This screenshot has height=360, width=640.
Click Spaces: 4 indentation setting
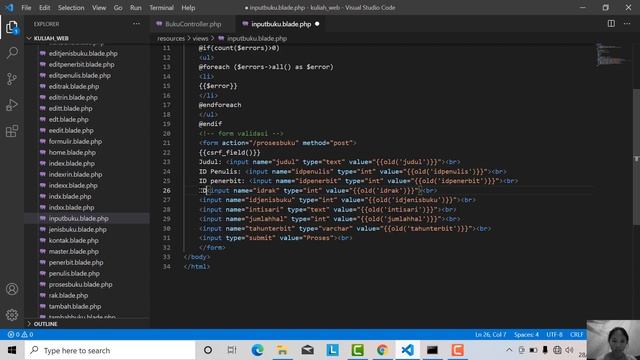click(526, 334)
